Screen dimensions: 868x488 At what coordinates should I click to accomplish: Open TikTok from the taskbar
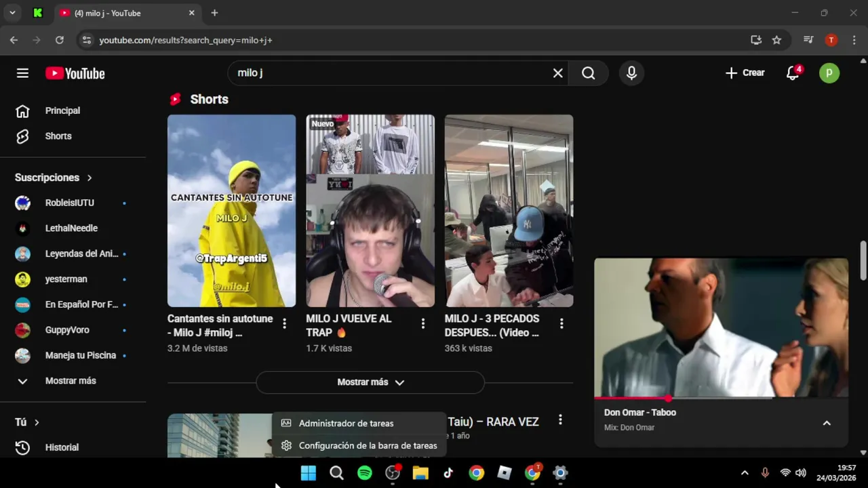[x=448, y=473]
